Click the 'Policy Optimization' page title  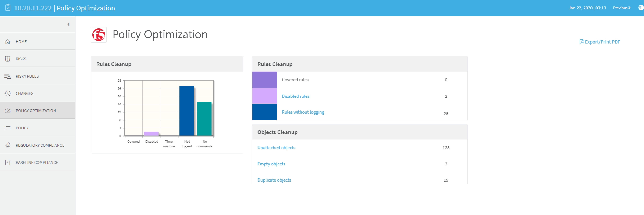(x=160, y=35)
